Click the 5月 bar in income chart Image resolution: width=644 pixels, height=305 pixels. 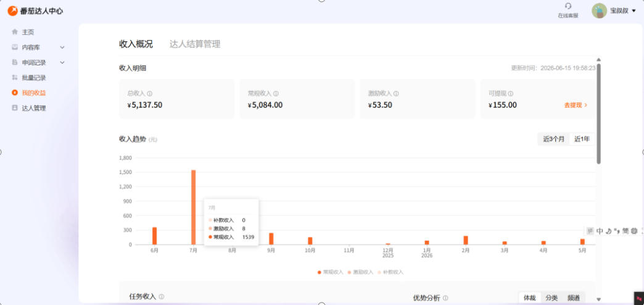coord(582,241)
